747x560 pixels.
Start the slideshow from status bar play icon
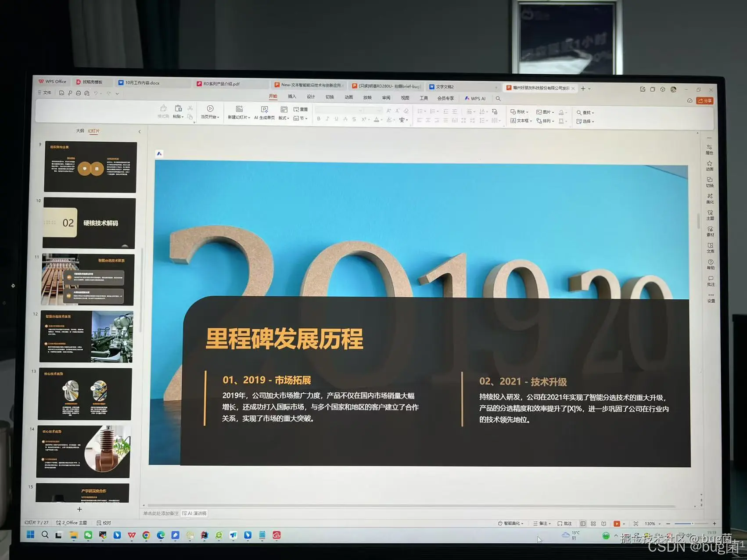(617, 524)
